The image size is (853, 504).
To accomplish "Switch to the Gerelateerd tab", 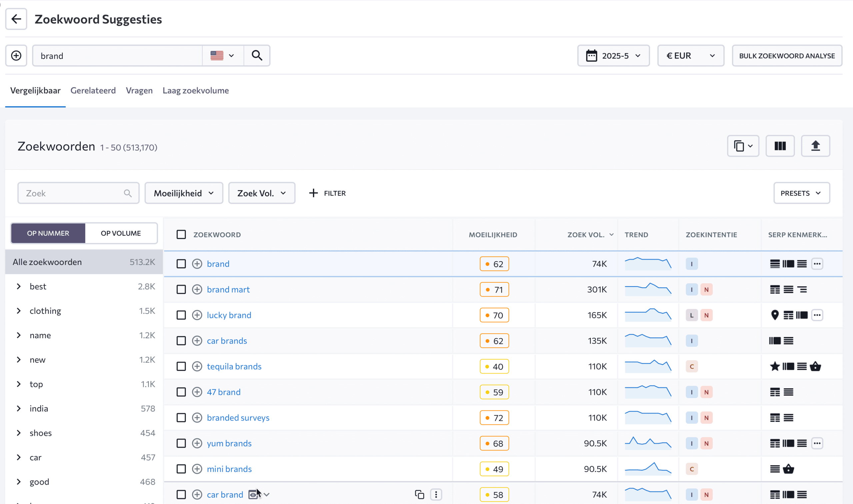I will [x=93, y=91].
